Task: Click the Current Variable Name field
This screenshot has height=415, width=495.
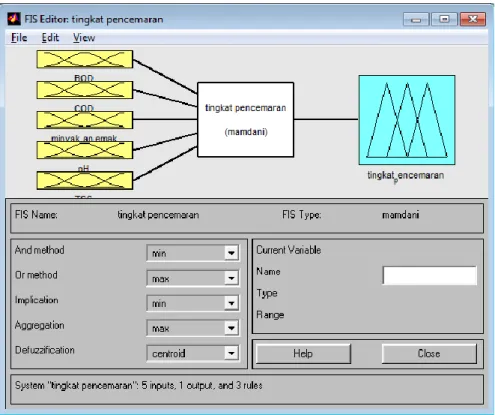Action: pos(430,275)
